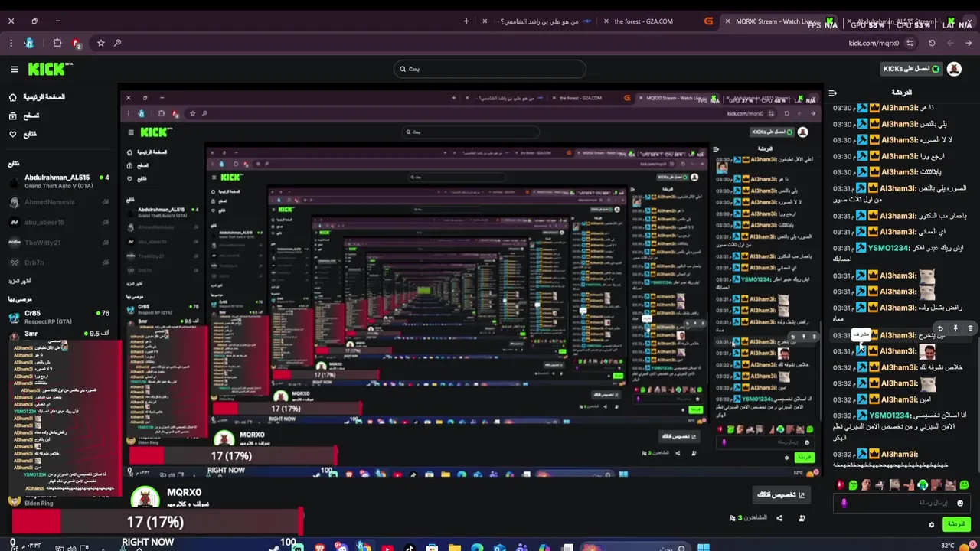This screenshot has width=980, height=551.
Task: Focus the chat message input 'إرسال رسالة'
Action: [x=902, y=503]
